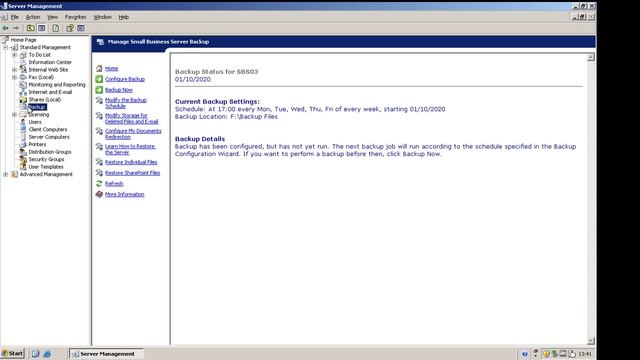Click the taskbar clock showing 13:41
The image size is (640, 360).
pos(585,354)
